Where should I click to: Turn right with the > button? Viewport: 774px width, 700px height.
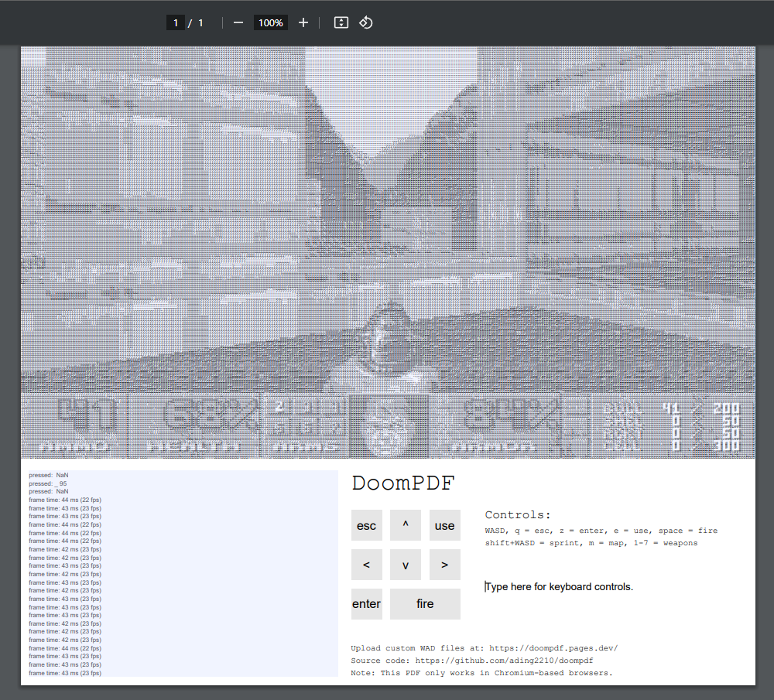pyautogui.click(x=444, y=565)
